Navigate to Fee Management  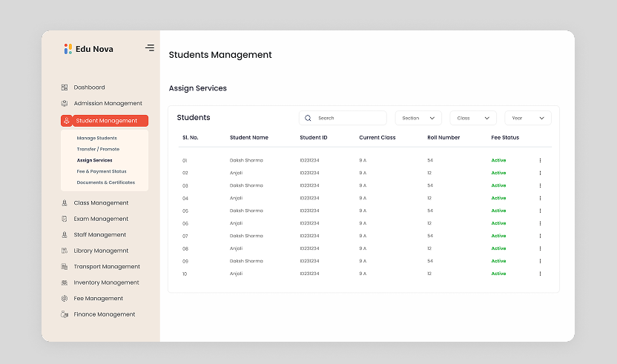[x=99, y=299]
